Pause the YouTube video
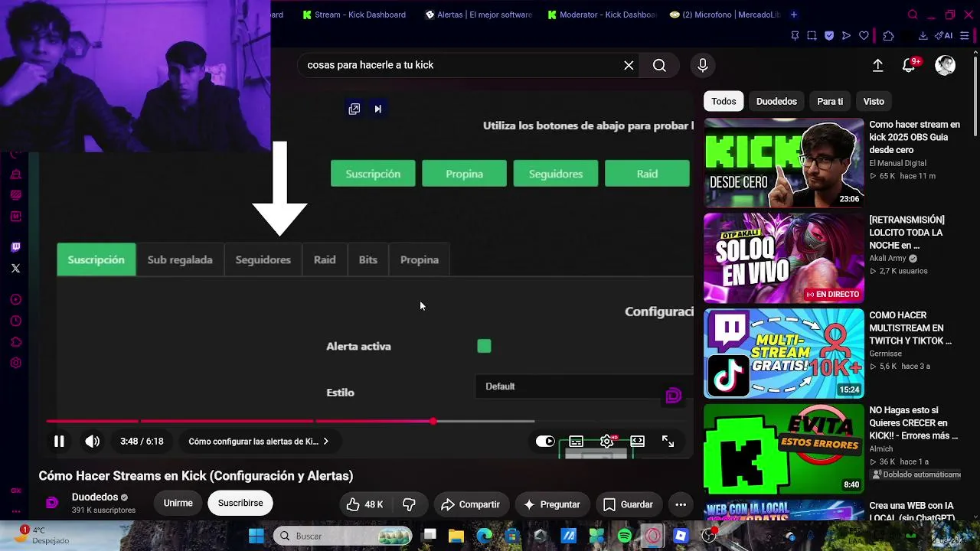Viewport: 980px width, 551px height. tap(59, 442)
